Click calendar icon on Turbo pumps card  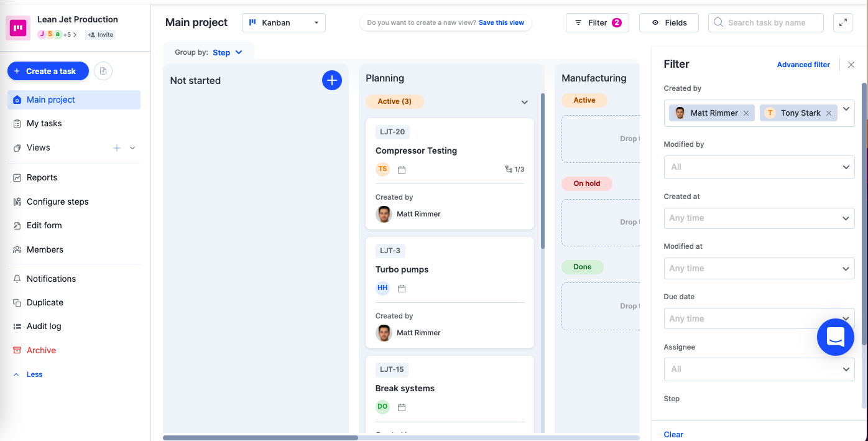402,289
